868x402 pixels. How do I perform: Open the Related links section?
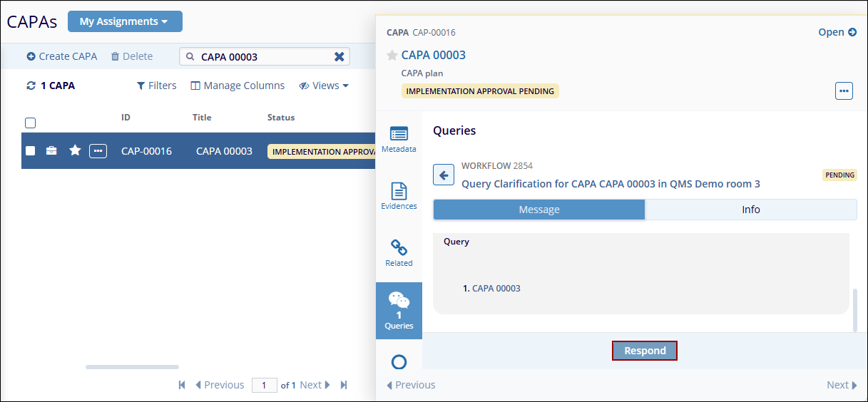[399, 253]
